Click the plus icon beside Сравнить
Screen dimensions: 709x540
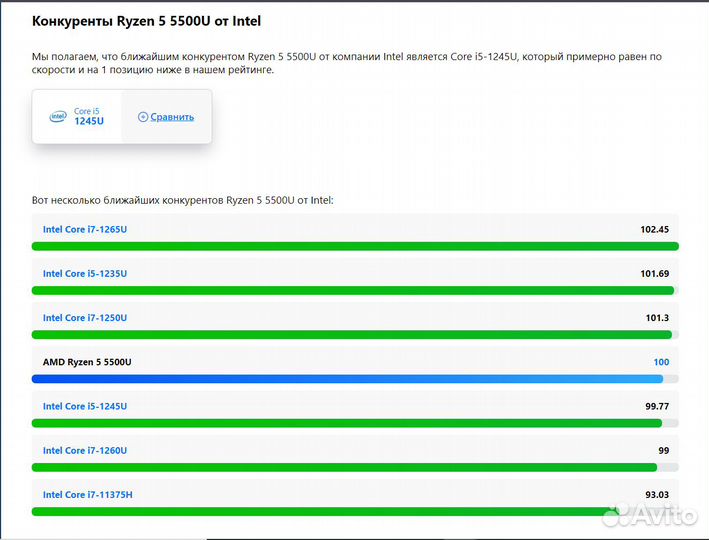click(142, 117)
